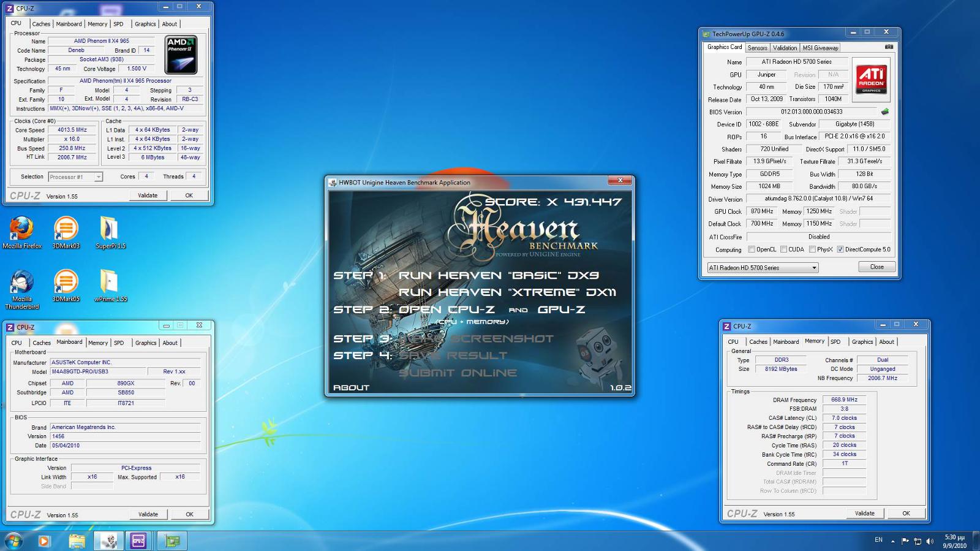Open About tab in CPU-Z Memory window
This screenshot has height=551, width=980.
coord(886,342)
